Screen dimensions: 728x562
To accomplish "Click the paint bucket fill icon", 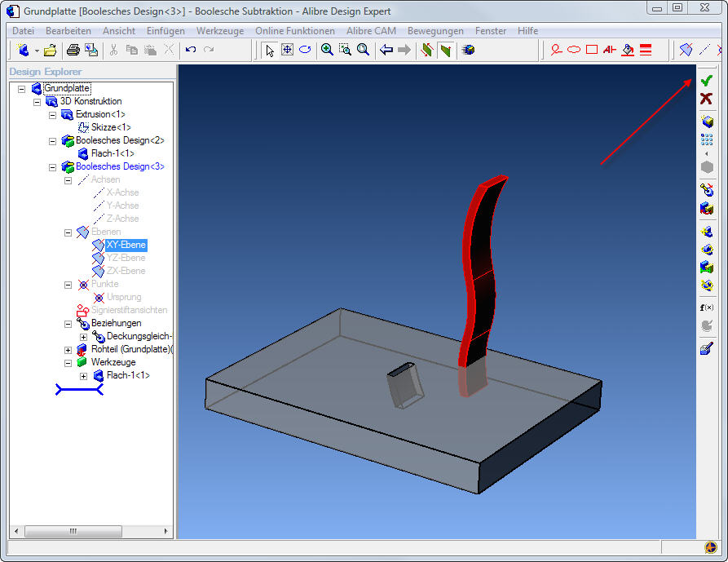I will (628, 50).
